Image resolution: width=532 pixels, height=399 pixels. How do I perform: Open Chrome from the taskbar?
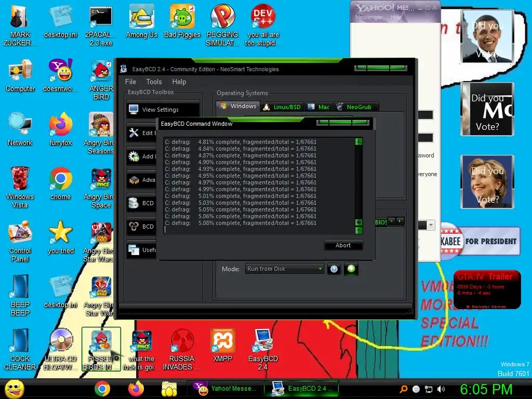point(102,389)
